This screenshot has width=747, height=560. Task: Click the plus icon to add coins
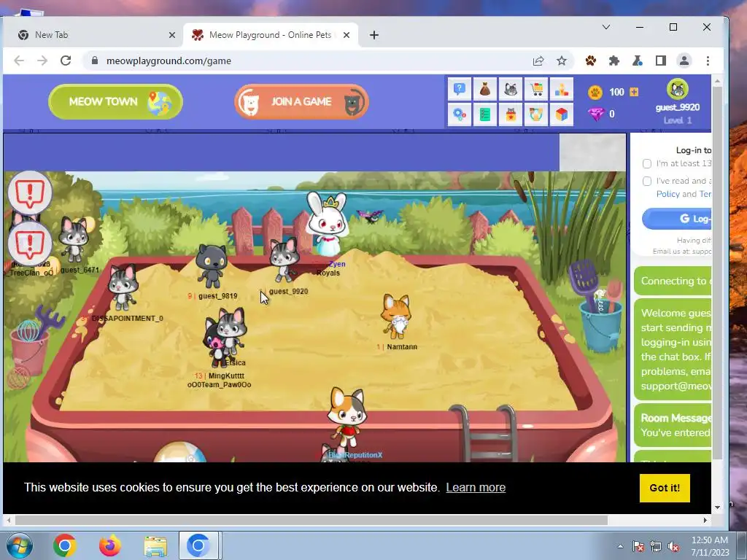(634, 92)
